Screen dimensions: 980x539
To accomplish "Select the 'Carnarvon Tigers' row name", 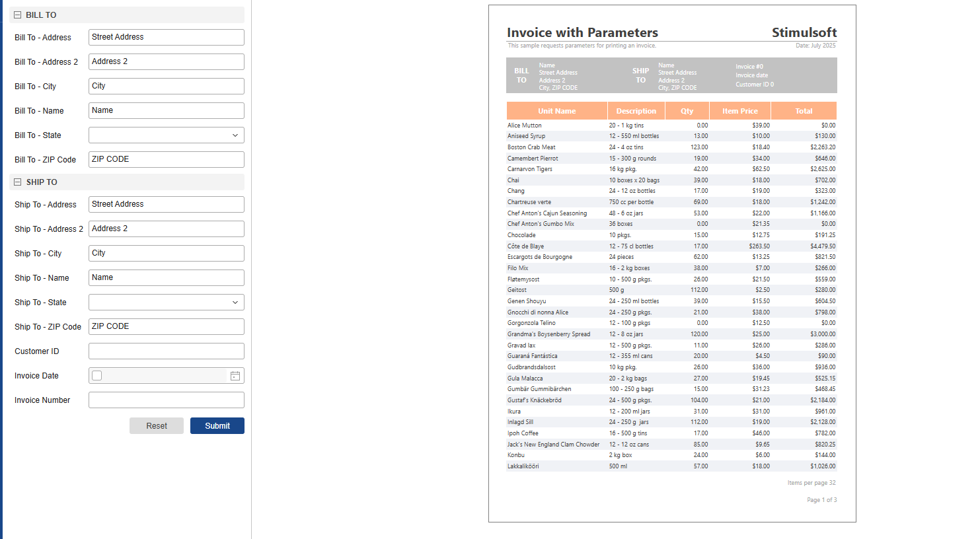I will pos(530,169).
